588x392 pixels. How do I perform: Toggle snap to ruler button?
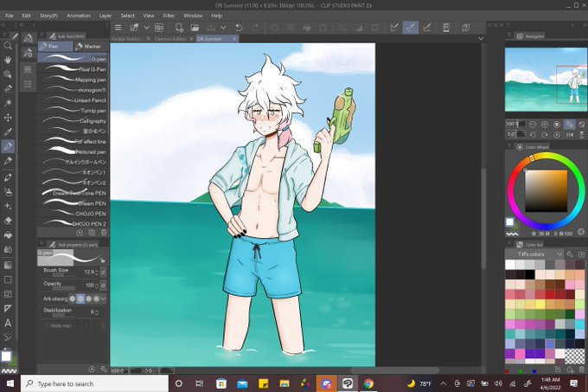click(393, 28)
